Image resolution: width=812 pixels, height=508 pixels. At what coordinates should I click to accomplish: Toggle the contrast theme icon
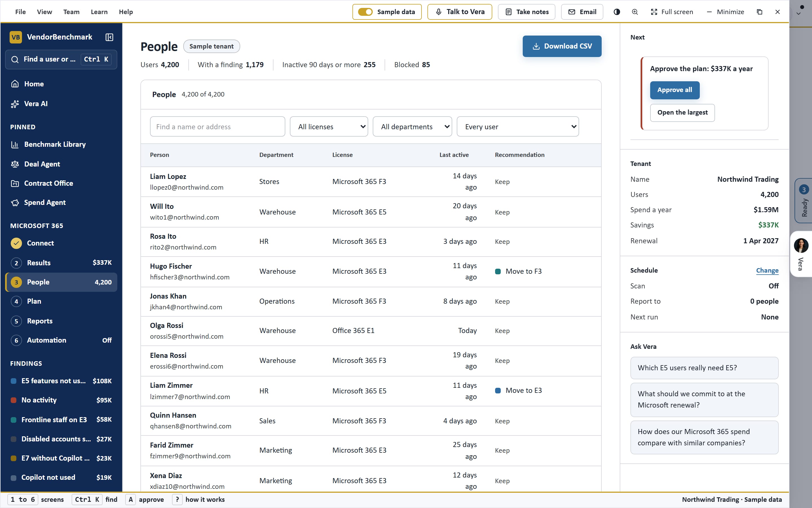[x=617, y=12]
